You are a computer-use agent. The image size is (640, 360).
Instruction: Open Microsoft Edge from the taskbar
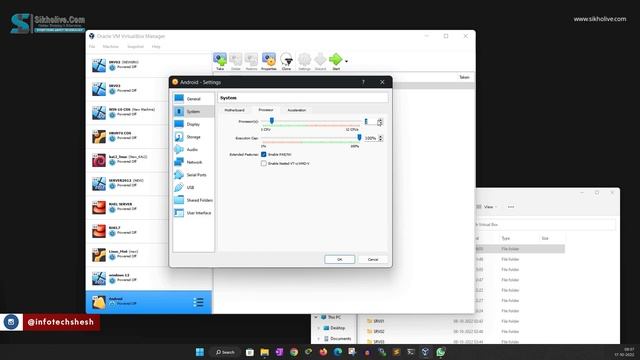pyautogui.click(x=338, y=352)
